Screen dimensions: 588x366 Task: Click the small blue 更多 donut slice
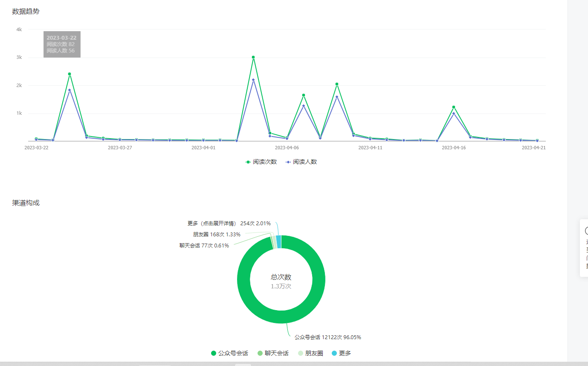coord(278,241)
